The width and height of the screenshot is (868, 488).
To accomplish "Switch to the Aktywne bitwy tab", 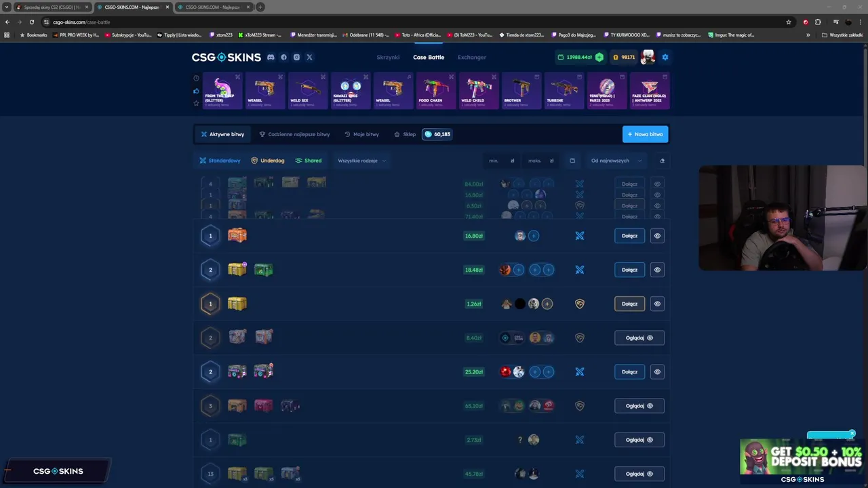I will (222, 134).
